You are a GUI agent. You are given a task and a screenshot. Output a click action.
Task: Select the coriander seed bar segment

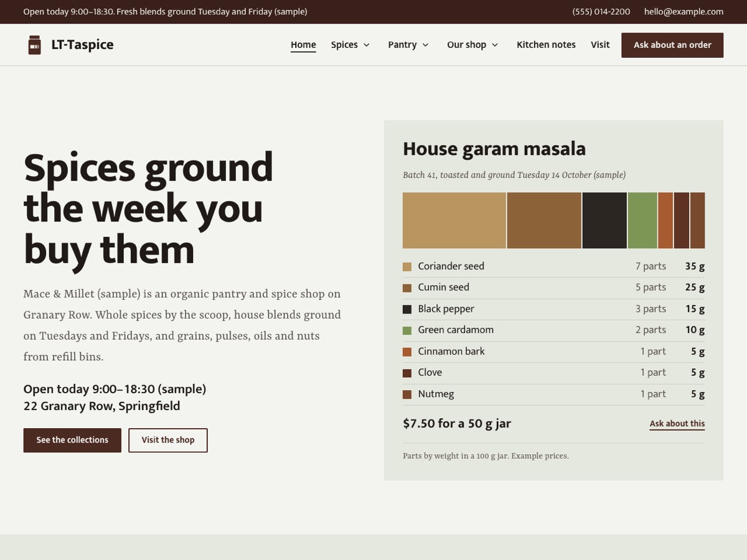(454, 220)
